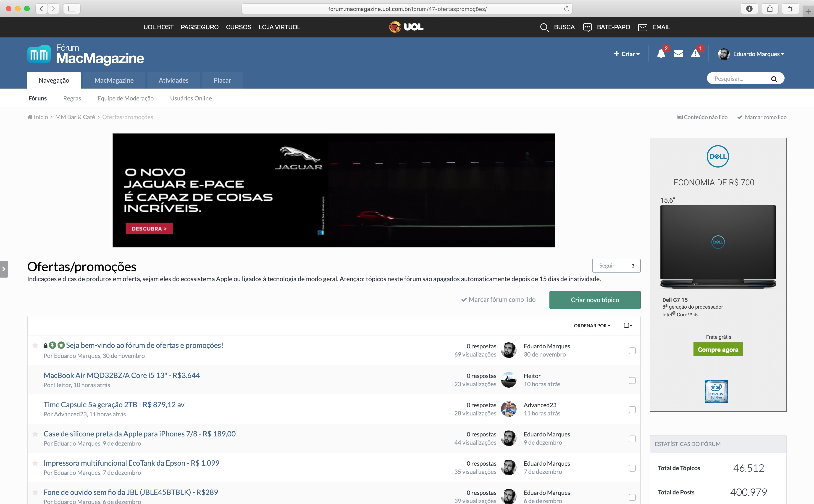Click the BUSCA magnifier icon
The image size is (814, 504).
point(544,27)
